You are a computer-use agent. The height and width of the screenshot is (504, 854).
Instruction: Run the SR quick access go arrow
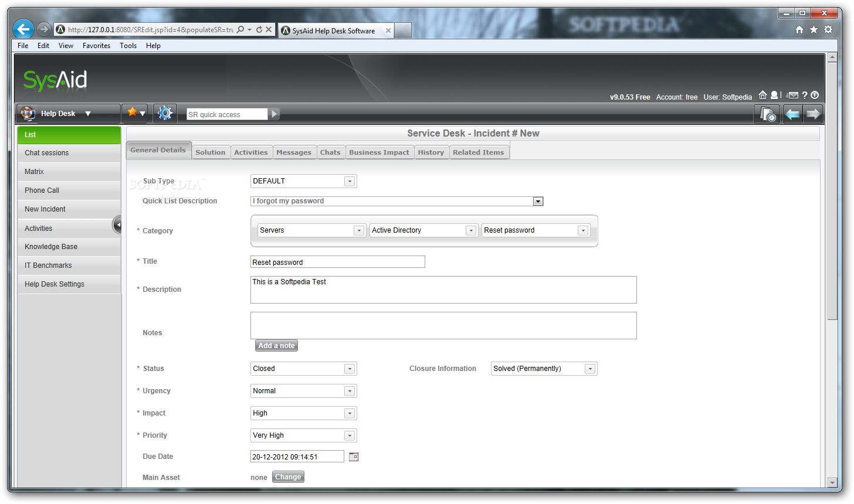(x=274, y=114)
